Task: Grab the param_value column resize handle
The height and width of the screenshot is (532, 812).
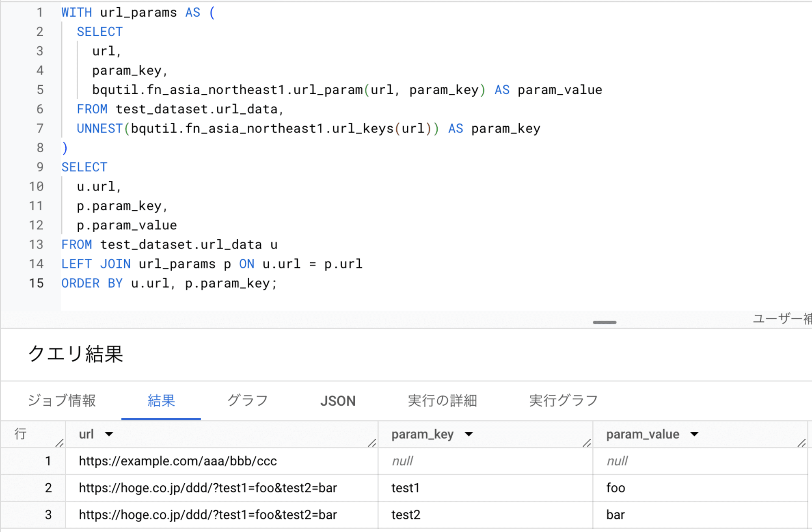Action: pyautogui.click(x=801, y=443)
